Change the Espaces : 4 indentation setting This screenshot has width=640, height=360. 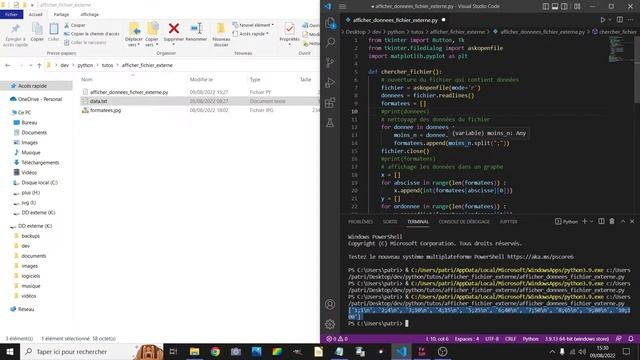click(467, 339)
